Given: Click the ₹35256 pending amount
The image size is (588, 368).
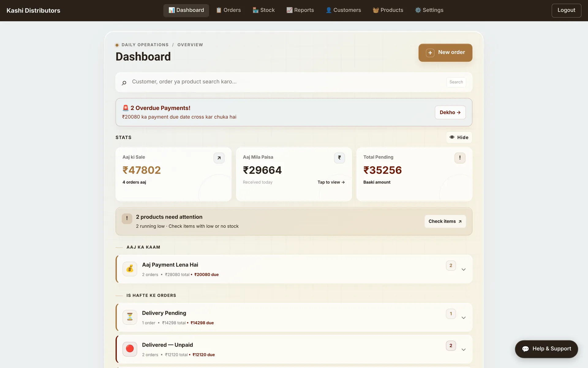Looking at the screenshot, I should click(x=383, y=170).
